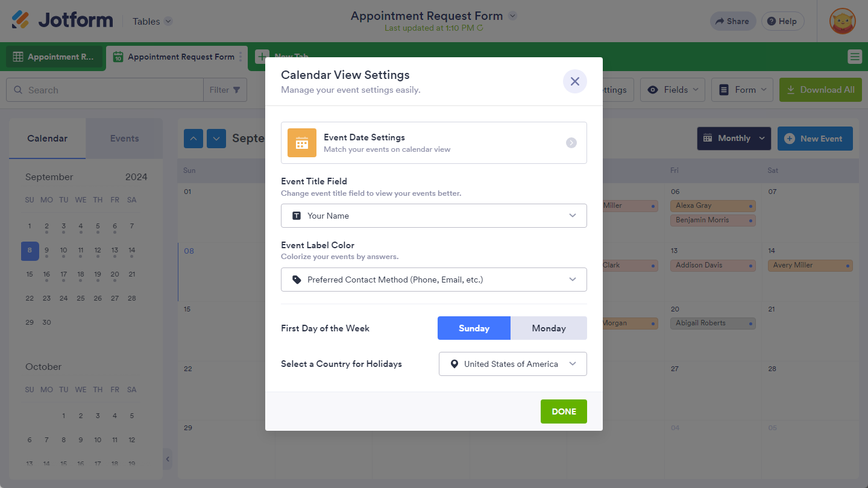Viewport: 868px width, 488px height.
Task: Open the Monthly view selector
Action: tap(734, 139)
